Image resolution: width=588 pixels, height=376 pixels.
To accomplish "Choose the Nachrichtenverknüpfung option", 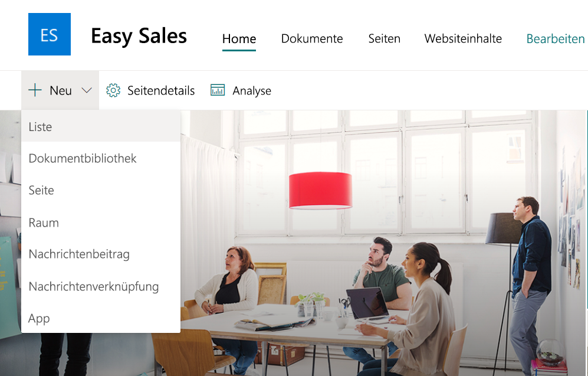I will [x=101, y=286].
